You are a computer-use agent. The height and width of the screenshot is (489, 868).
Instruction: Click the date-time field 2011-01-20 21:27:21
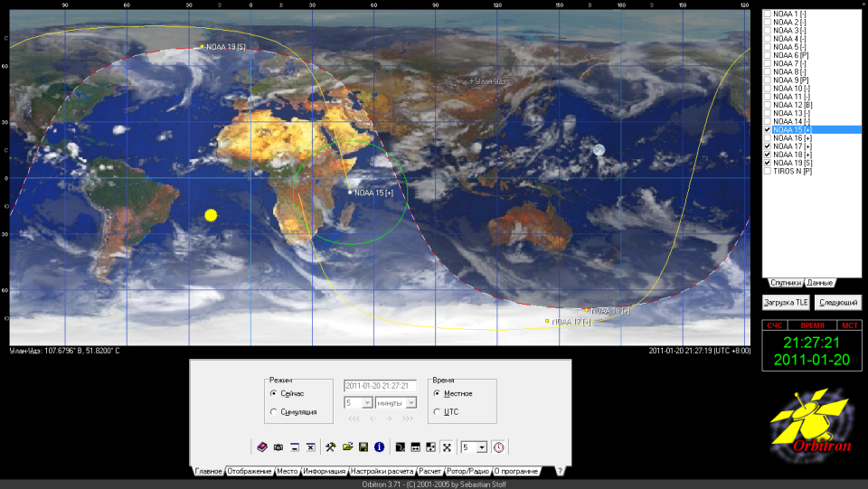[380, 386]
